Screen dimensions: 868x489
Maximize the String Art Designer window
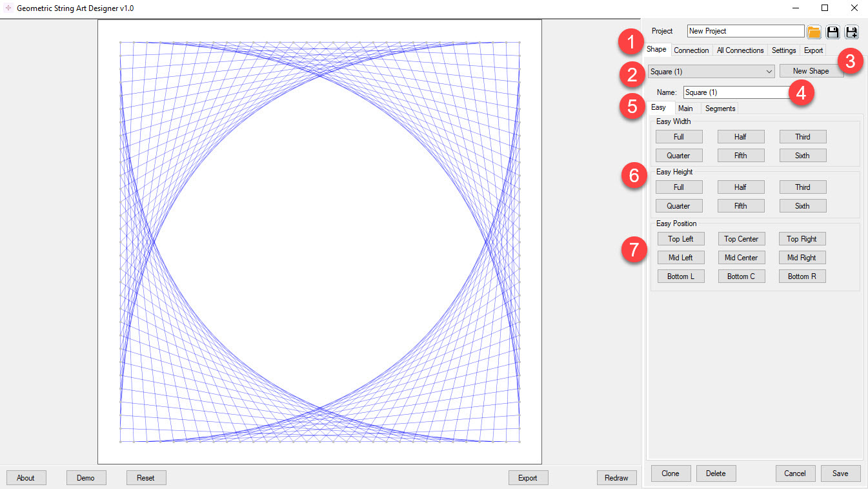click(x=824, y=8)
